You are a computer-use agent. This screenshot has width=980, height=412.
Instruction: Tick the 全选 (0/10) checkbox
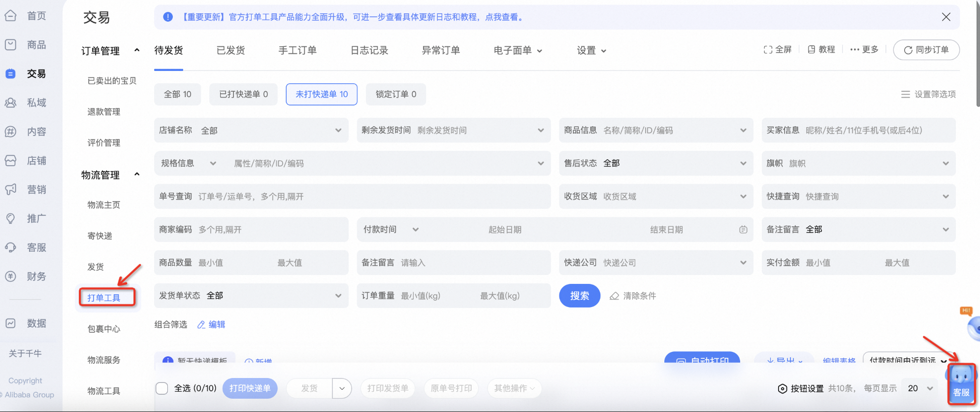(162, 388)
